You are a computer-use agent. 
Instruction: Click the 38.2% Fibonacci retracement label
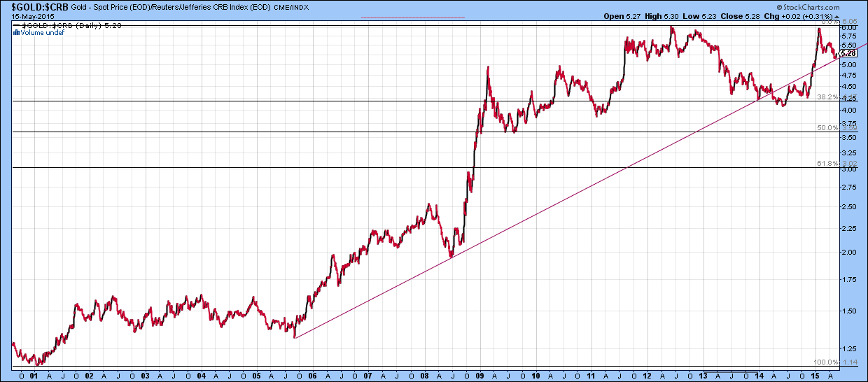pyautogui.click(x=827, y=97)
